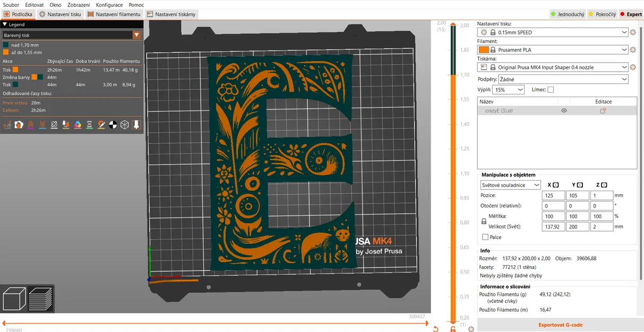Open the Konfigurace menu
644x332 pixels.
[109, 5]
